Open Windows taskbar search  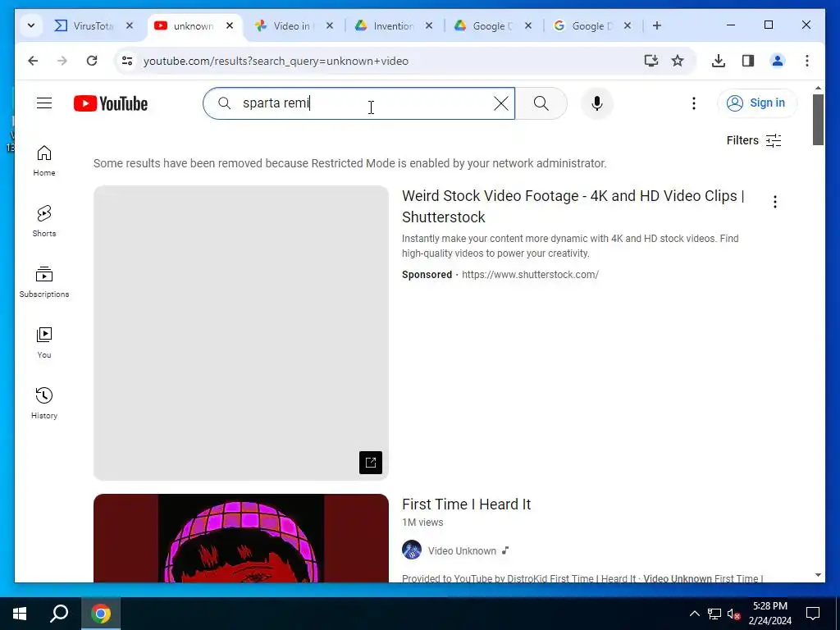tap(59, 614)
